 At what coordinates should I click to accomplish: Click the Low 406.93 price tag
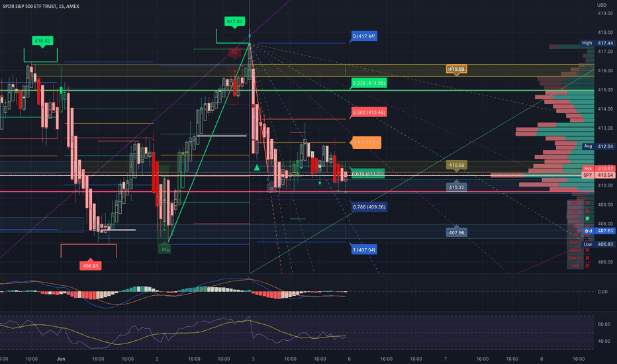(598, 244)
